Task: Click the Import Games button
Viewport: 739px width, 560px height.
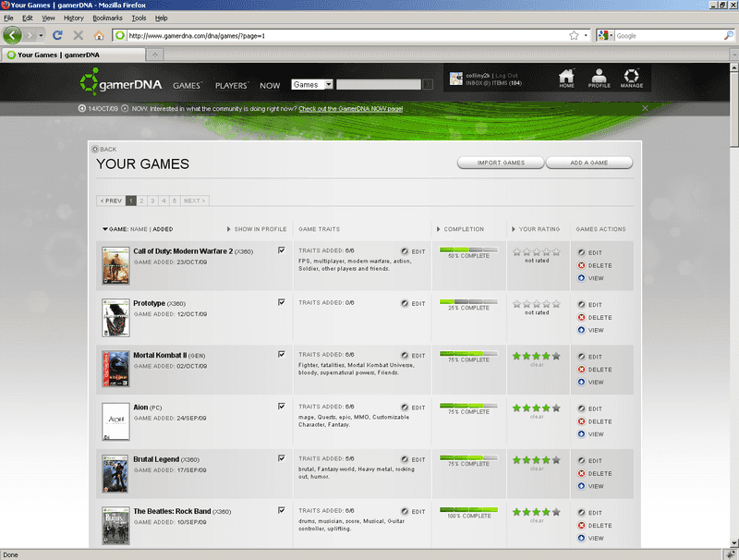Action: pos(501,163)
